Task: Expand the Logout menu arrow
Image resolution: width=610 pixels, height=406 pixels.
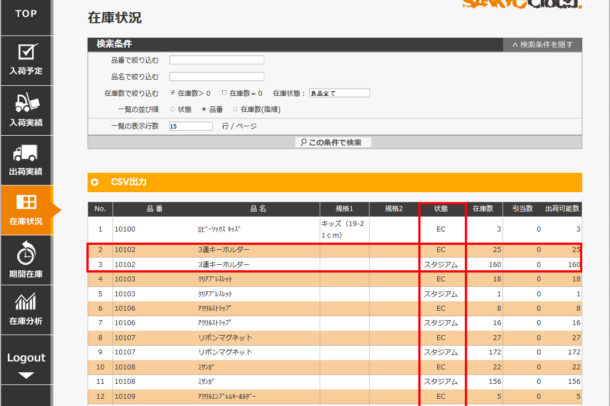Action: (27, 375)
